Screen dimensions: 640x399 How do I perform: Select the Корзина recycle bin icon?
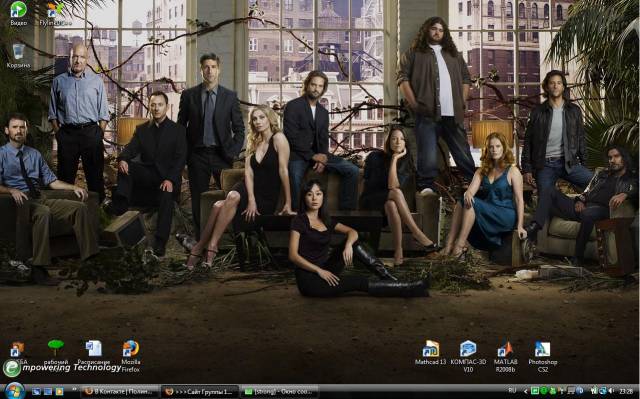click(18, 56)
